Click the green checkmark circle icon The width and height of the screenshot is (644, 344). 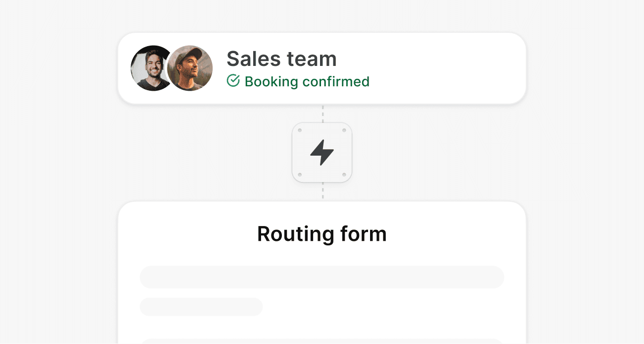[233, 81]
